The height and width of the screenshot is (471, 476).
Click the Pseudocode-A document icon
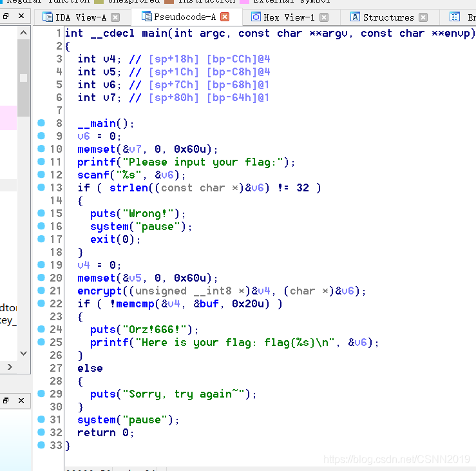pyautogui.click(x=147, y=16)
